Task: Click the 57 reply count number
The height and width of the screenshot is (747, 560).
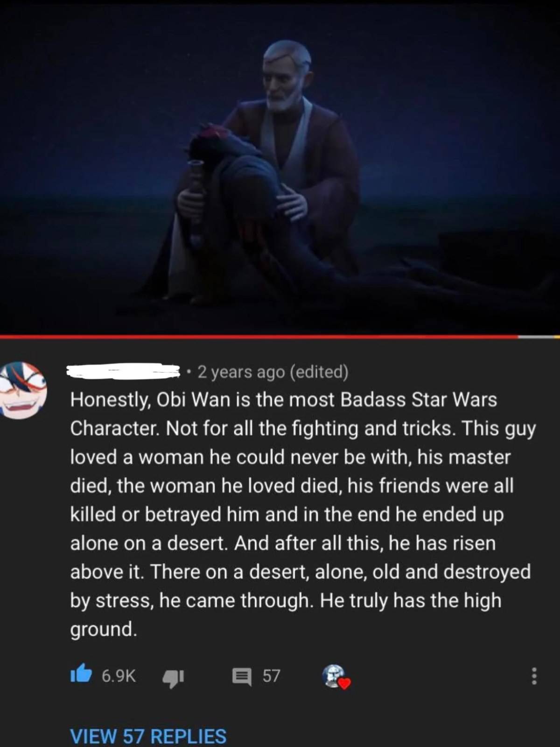Action: click(271, 676)
